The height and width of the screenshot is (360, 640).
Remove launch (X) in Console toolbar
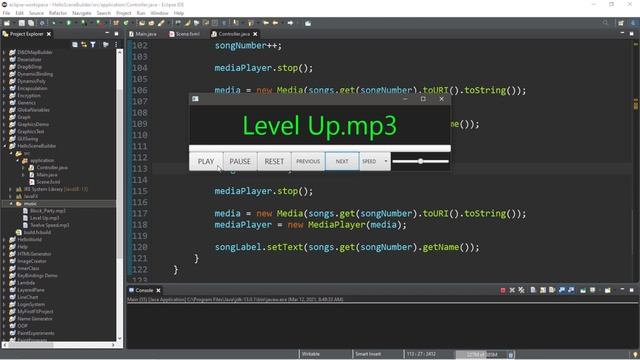[512, 290]
